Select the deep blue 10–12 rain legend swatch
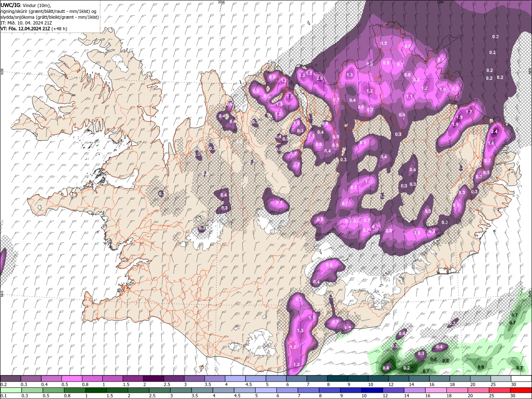The height and width of the screenshot is (399, 532). [x=372, y=390]
